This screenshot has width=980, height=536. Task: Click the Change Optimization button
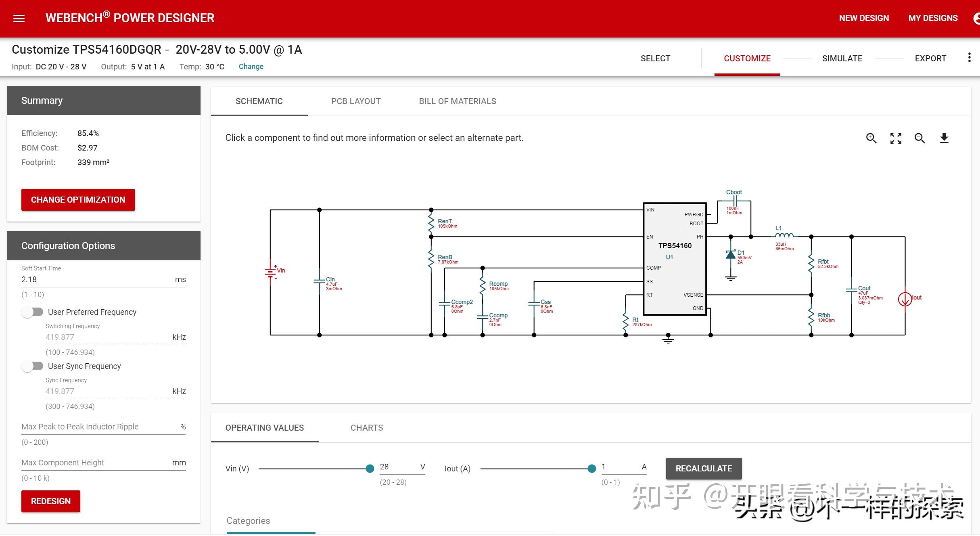coord(78,200)
